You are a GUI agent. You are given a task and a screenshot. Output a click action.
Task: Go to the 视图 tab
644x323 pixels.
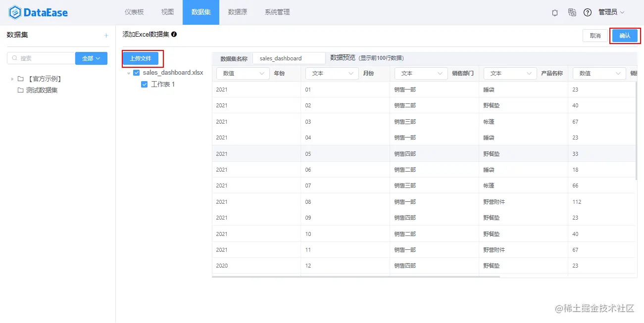coord(167,12)
